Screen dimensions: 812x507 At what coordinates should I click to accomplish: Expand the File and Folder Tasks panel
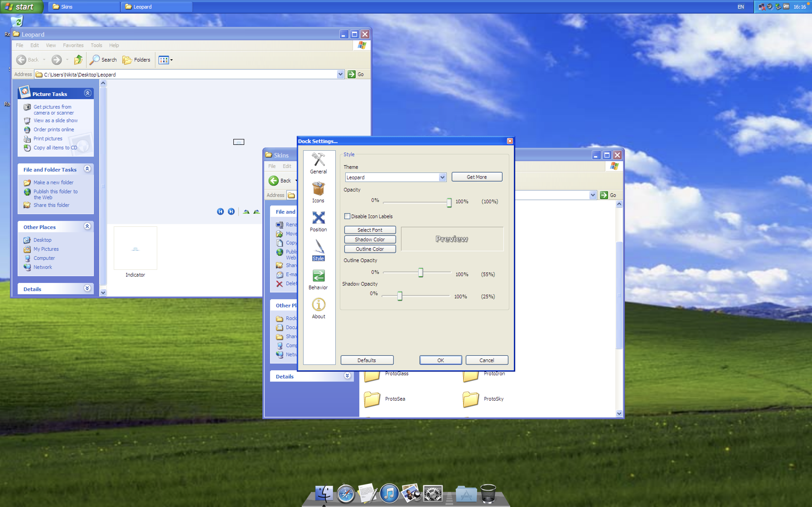(88, 169)
